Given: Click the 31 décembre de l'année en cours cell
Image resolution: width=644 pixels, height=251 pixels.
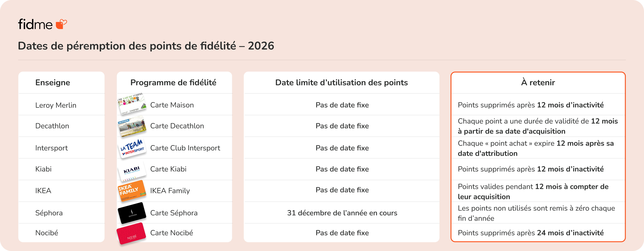Looking at the screenshot, I should [x=342, y=213].
